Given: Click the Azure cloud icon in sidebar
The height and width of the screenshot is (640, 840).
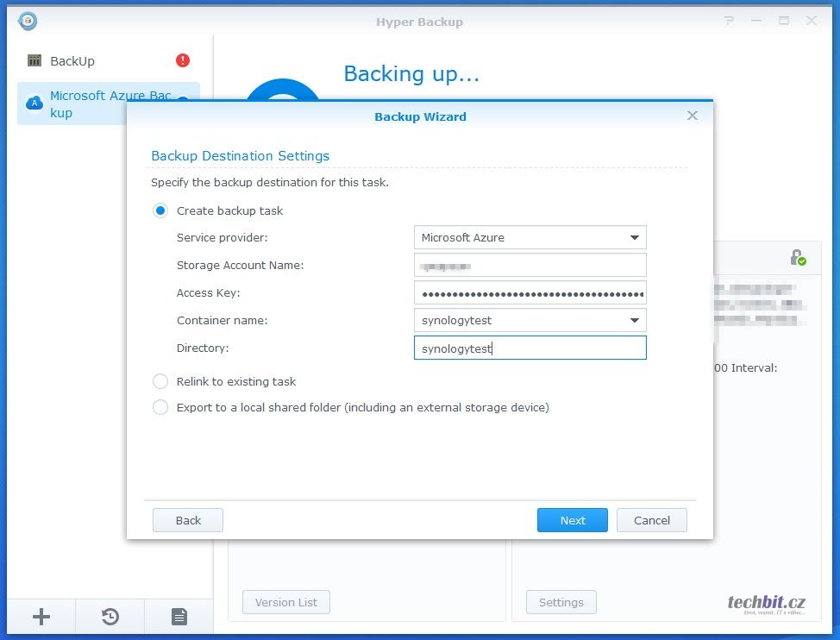Looking at the screenshot, I should point(34,104).
